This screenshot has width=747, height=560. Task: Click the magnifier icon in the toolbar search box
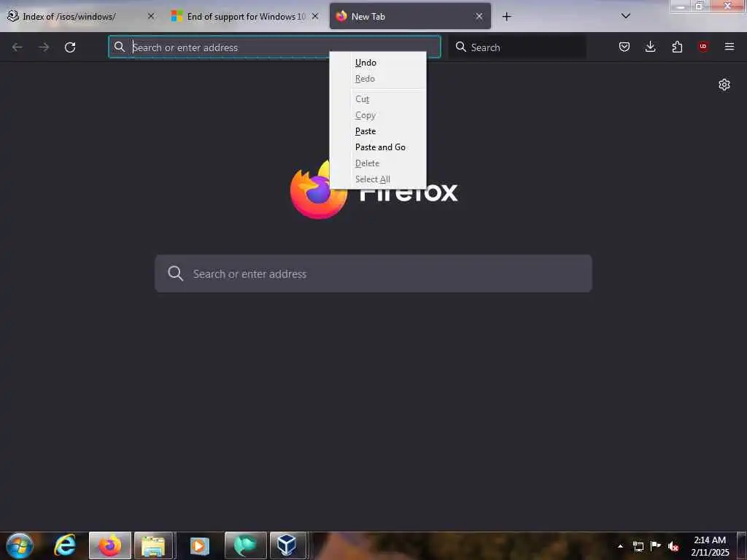pyautogui.click(x=461, y=47)
